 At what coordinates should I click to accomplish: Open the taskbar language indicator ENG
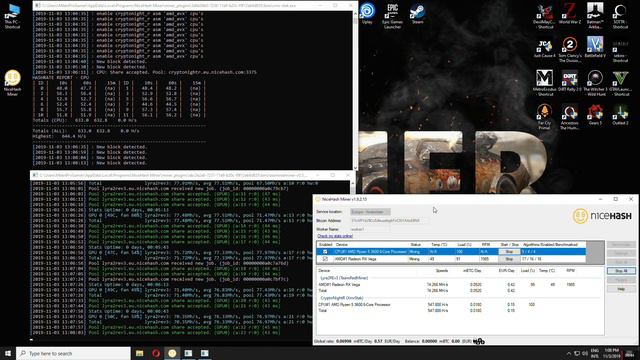(x=595, y=353)
